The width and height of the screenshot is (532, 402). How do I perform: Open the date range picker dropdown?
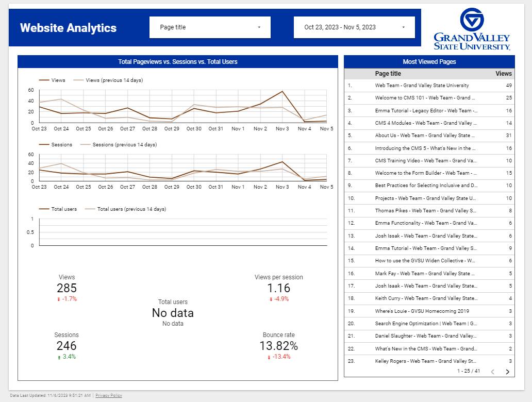click(354, 27)
